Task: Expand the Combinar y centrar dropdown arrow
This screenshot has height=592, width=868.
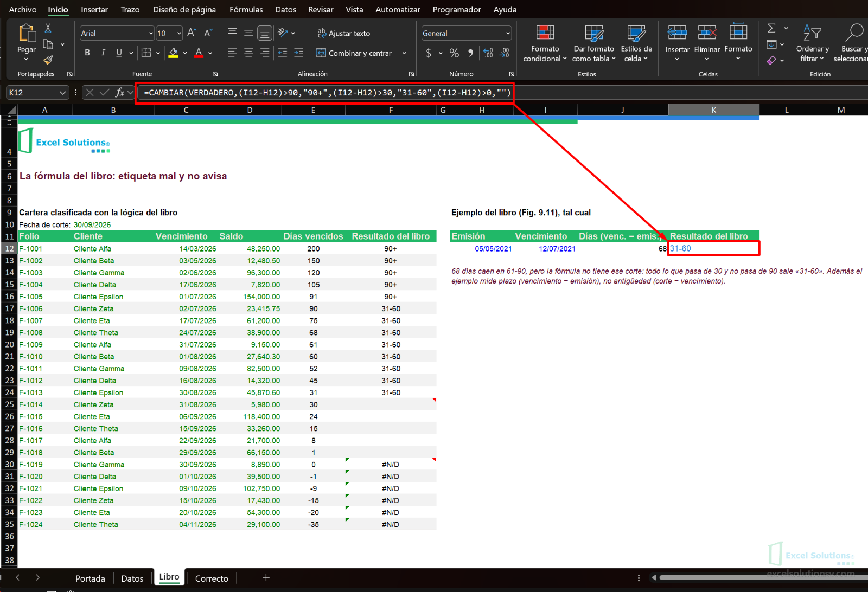Action: click(404, 53)
